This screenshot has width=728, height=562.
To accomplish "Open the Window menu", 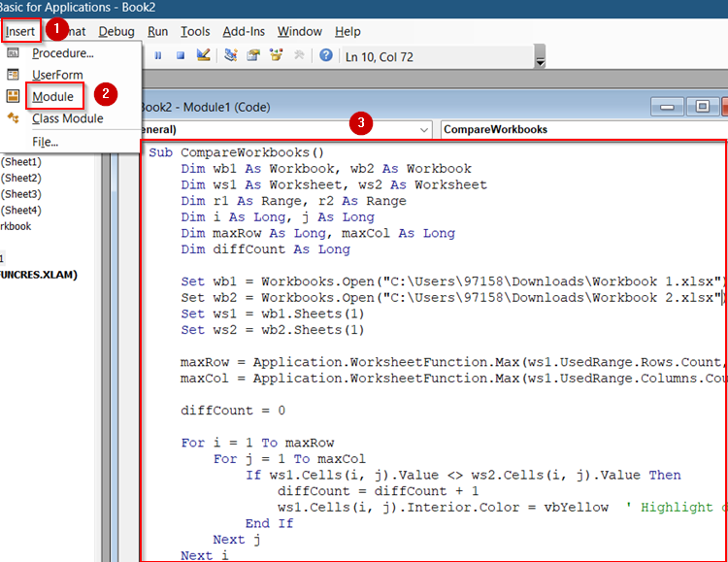I will (300, 32).
